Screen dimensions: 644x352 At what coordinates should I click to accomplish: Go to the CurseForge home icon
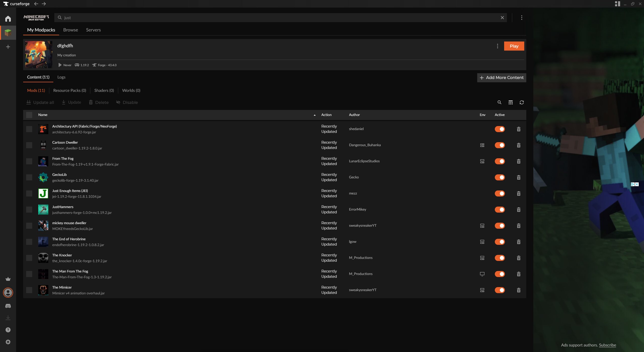[8, 19]
